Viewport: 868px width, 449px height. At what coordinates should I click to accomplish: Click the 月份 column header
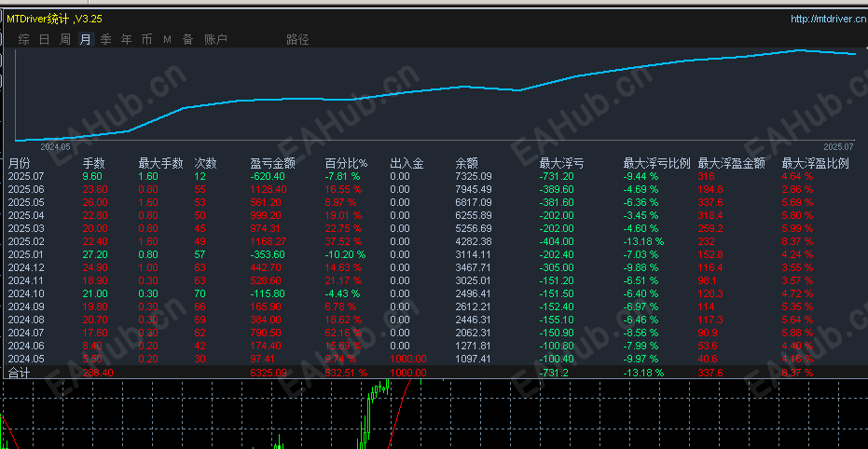(20, 163)
